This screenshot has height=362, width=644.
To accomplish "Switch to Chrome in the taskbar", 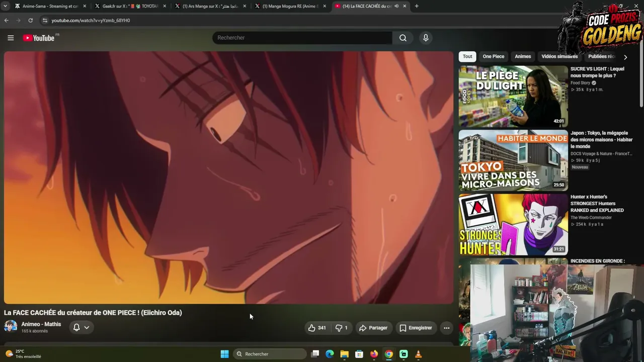I will click(x=388, y=354).
